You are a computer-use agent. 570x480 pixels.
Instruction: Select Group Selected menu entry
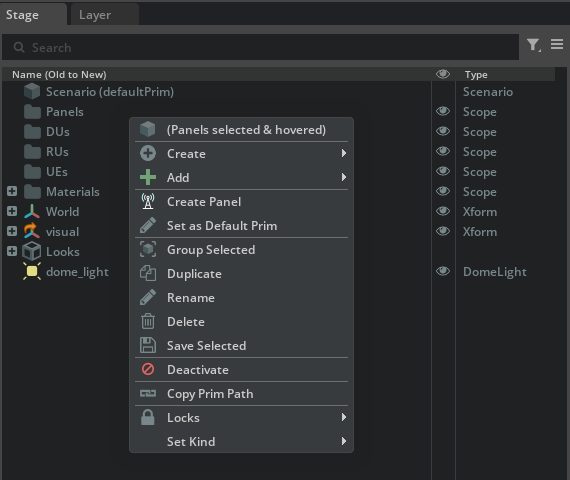tap(241, 250)
